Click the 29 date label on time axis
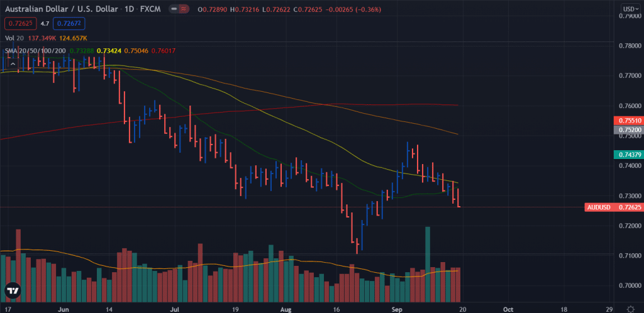This screenshot has height=313, width=644. coord(609,309)
